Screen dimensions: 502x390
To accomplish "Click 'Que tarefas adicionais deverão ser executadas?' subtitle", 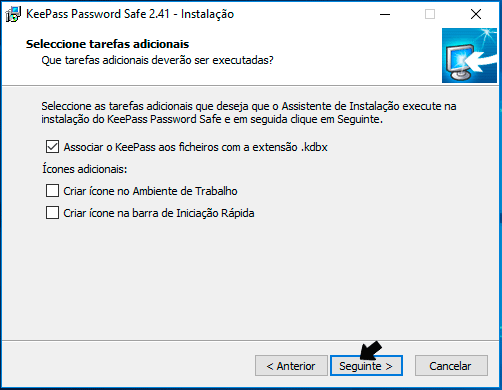I will point(157,60).
